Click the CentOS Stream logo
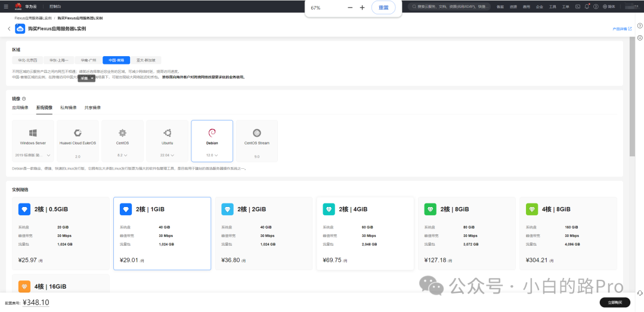The width and height of the screenshot is (644, 312). (x=256, y=133)
